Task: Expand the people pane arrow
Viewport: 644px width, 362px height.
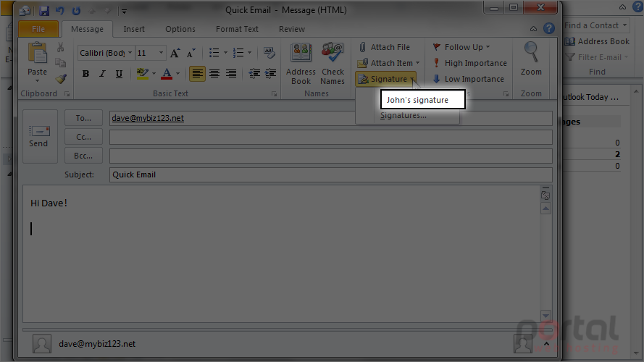Action: (x=547, y=344)
